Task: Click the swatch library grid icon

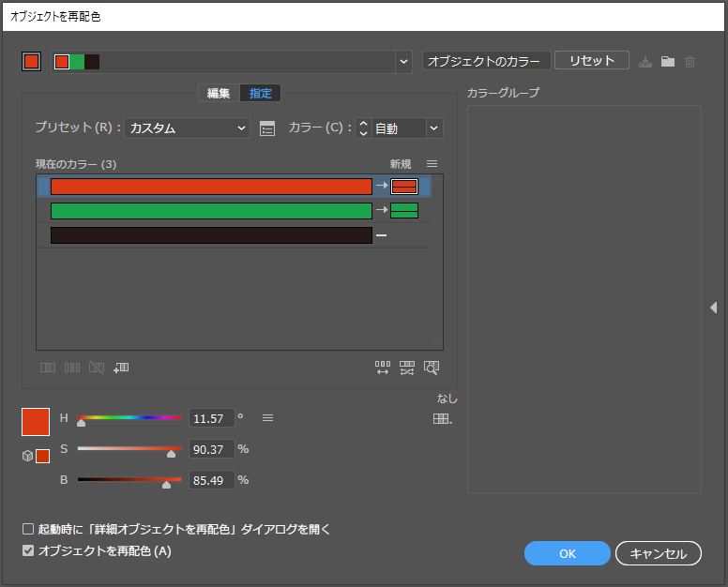Action: coord(442,419)
